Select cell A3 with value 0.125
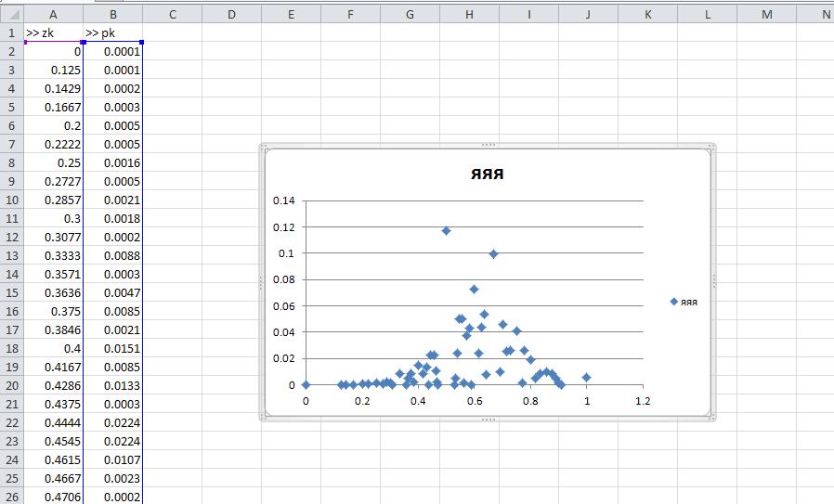The image size is (834, 504). pyautogui.click(x=53, y=71)
